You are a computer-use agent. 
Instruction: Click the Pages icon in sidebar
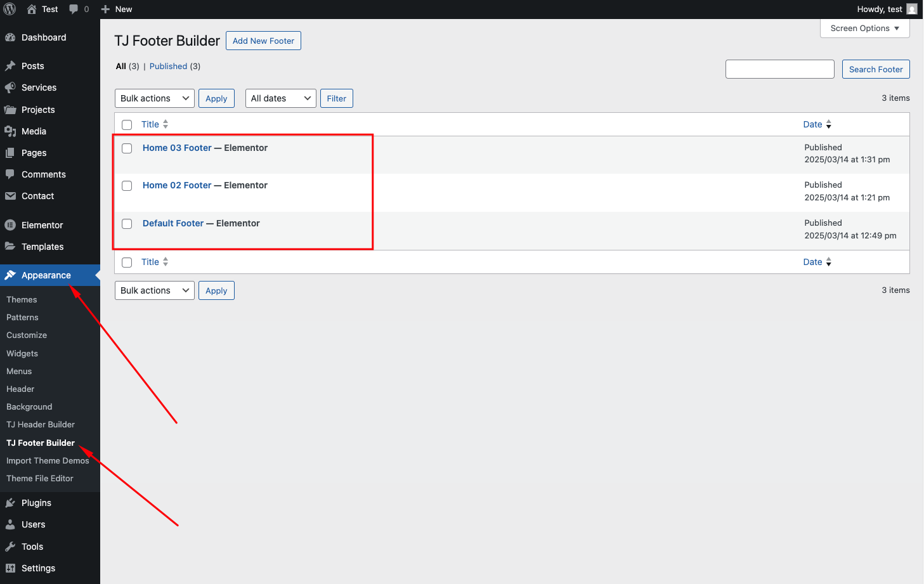pyautogui.click(x=10, y=153)
